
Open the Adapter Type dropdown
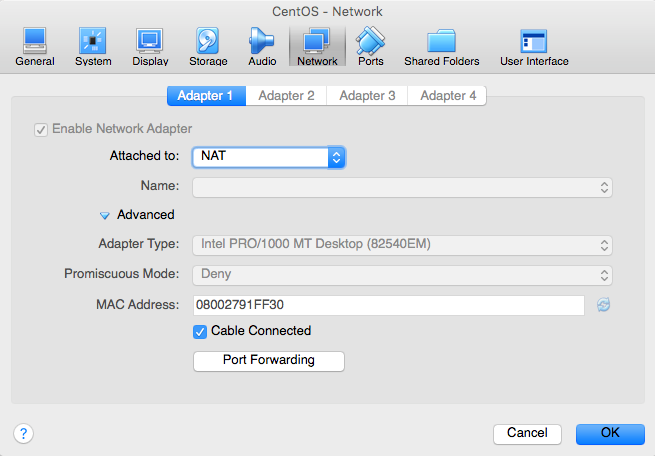pos(402,245)
